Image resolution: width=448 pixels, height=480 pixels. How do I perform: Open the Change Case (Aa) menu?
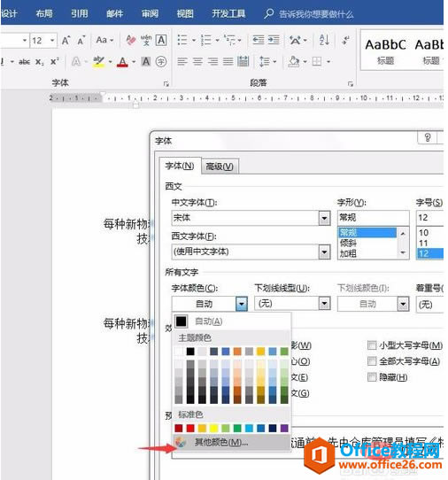click(104, 40)
